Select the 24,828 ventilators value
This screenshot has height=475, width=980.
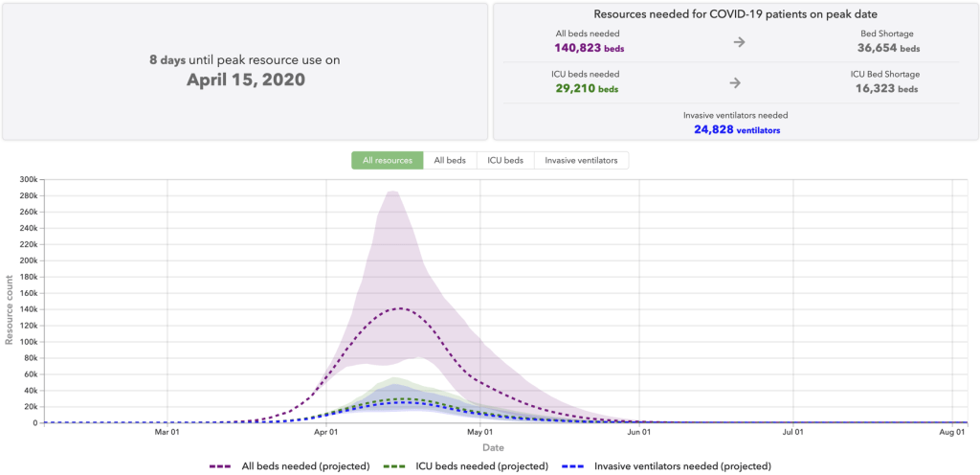point(736,129)
